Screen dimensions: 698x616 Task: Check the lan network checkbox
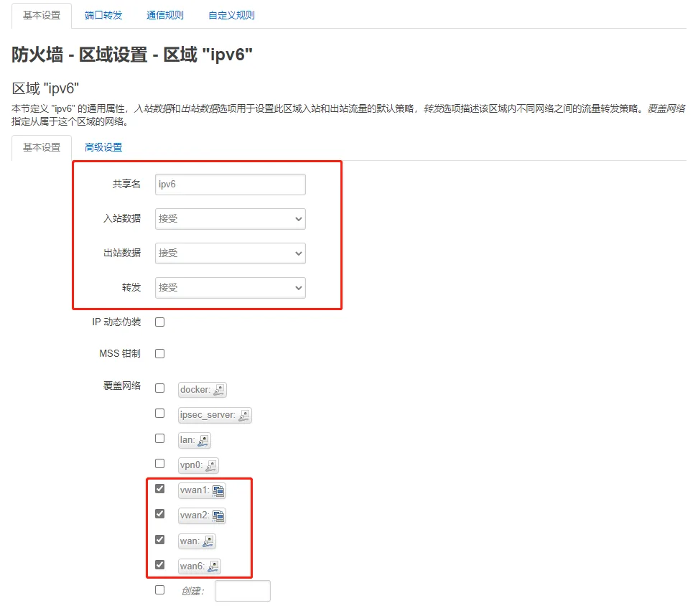coord(160,439)
